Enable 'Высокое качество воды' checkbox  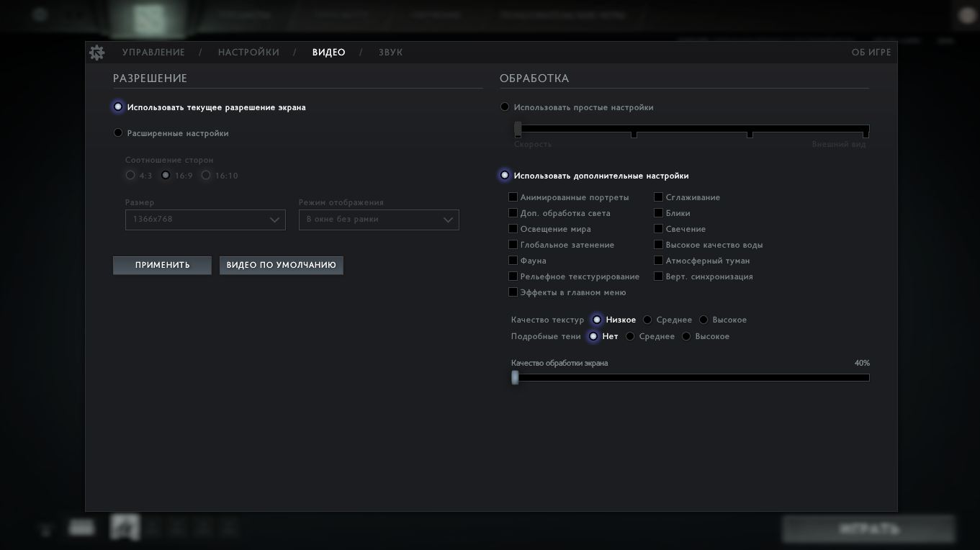point(658,245)
